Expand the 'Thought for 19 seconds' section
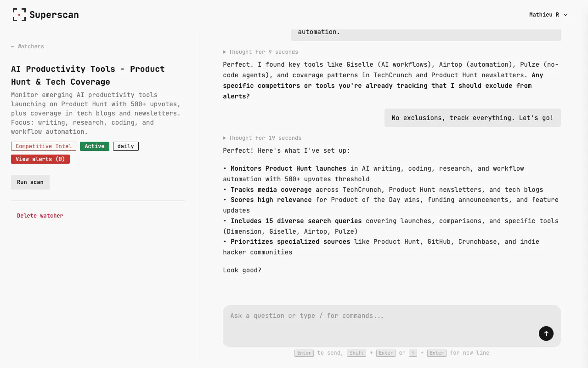 [262, 138]
